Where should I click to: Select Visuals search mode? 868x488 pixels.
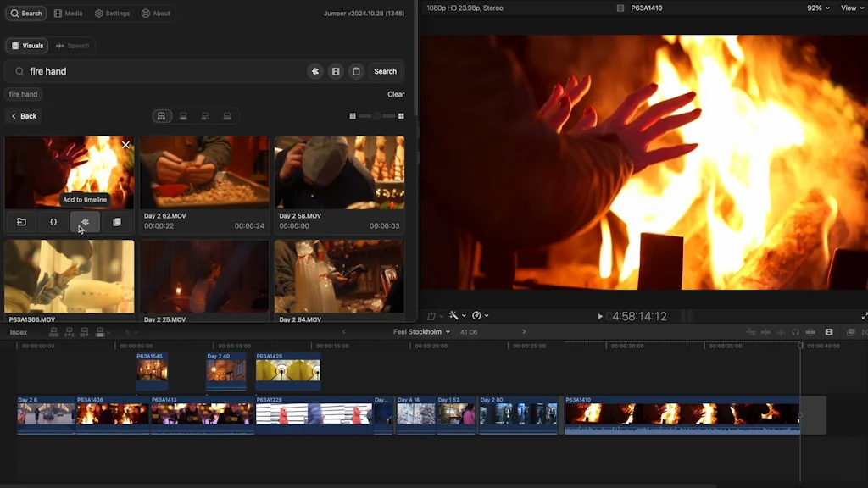[27, 46]
